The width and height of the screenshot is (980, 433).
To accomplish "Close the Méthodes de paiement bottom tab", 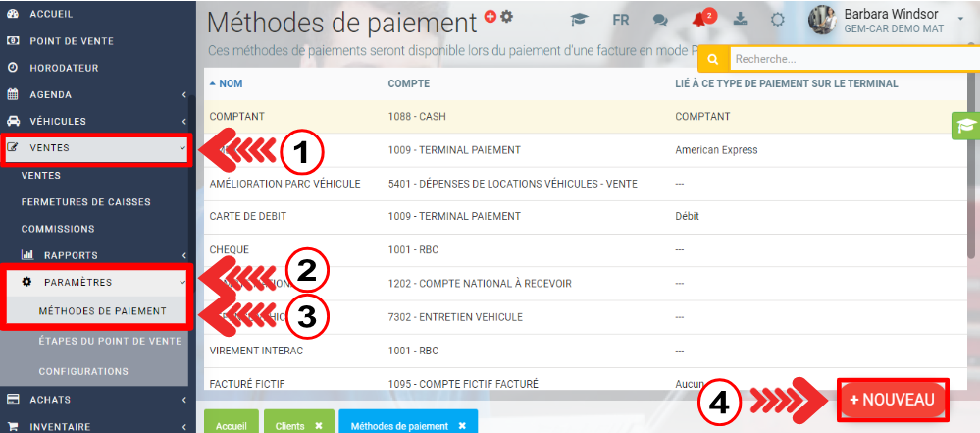I will 462,426.
